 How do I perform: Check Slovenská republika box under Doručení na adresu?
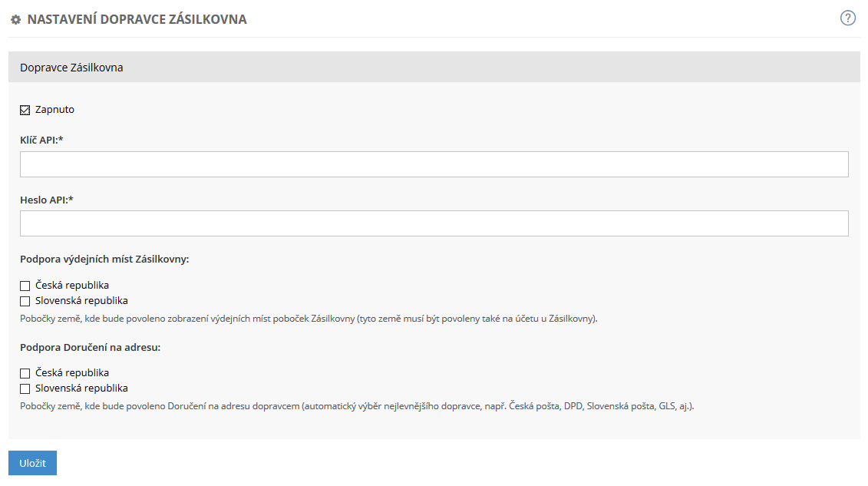(25, 388)
